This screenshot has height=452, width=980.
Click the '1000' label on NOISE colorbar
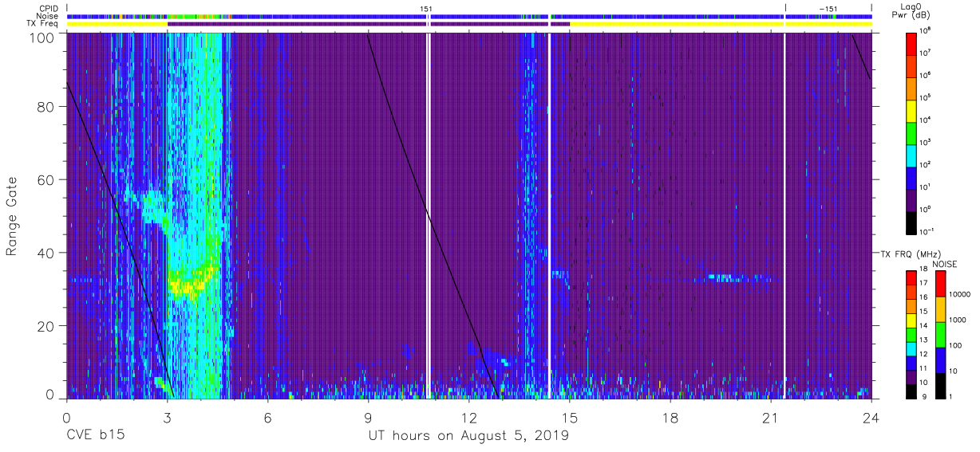[x=958, y=320]
